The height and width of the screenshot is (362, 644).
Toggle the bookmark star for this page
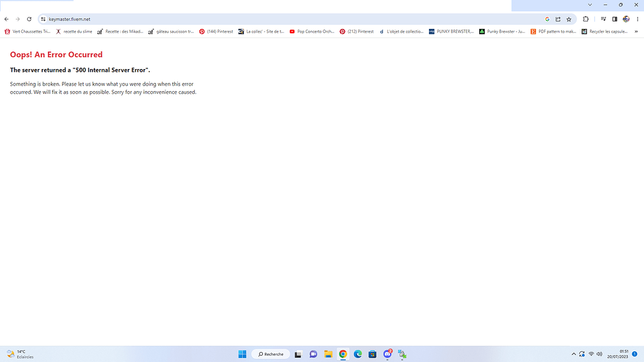click(569, 19)
